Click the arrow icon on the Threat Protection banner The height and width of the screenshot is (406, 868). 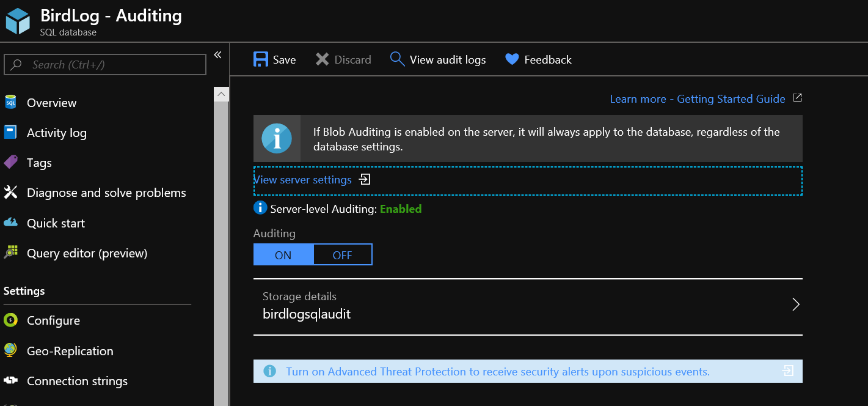(788, 371)
